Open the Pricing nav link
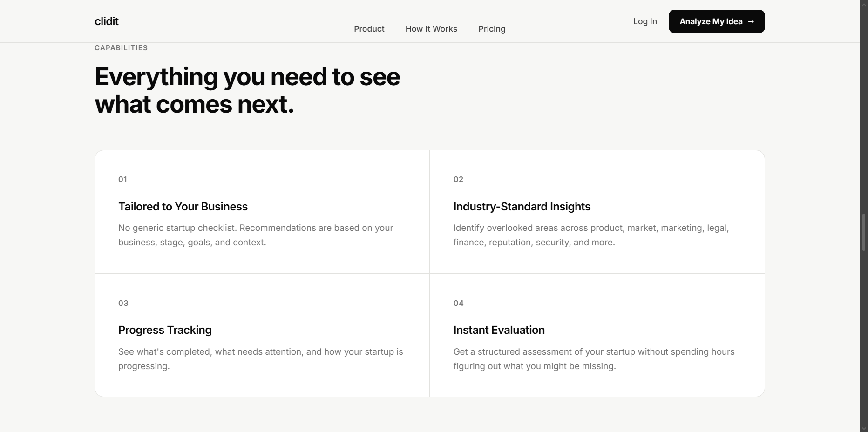This screenshot has width=868, height=432. click(x=492, y=29)
